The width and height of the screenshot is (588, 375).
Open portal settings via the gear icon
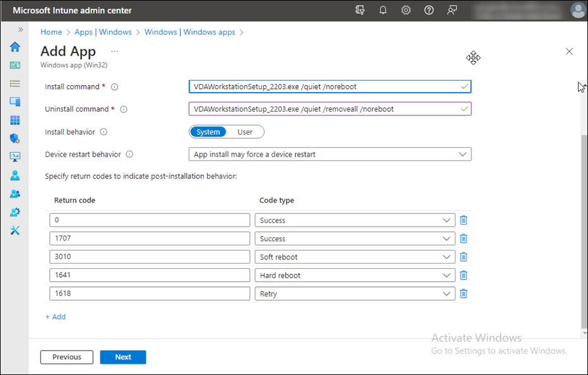(x=405, y=10)
